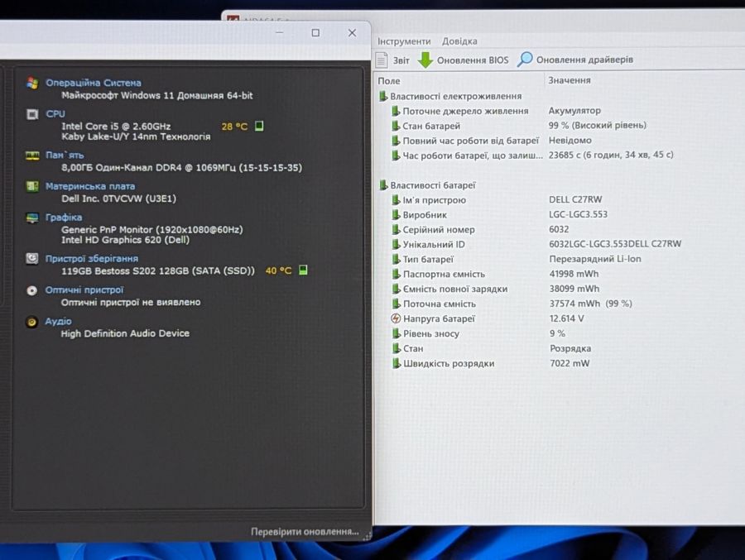Click the Перевірити оновлення link
Screen dimensions: 745x560
pyautogui.click(x=305, y=532)
